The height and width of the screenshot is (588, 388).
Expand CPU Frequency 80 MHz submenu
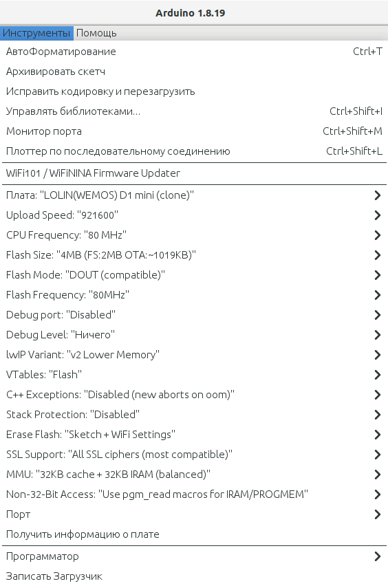tap(194, 235)
